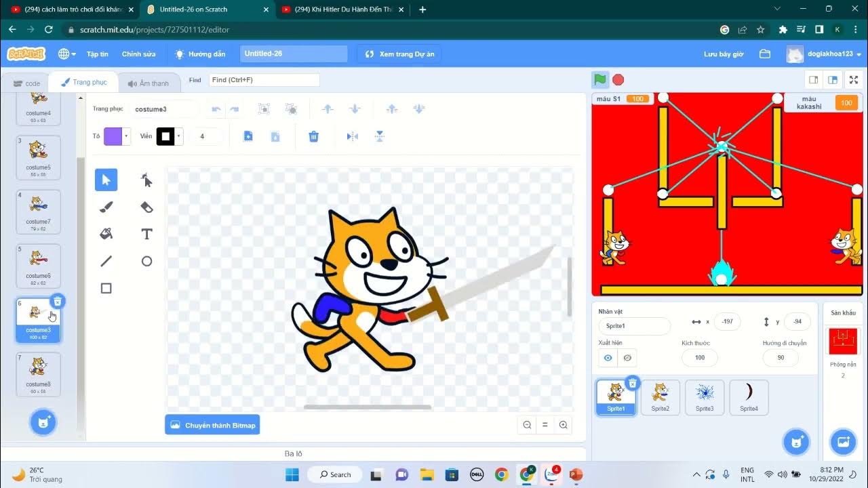Viewport: 868px width, 488px height.
Task: Select the Eraser tool
Action: [146, 207]
